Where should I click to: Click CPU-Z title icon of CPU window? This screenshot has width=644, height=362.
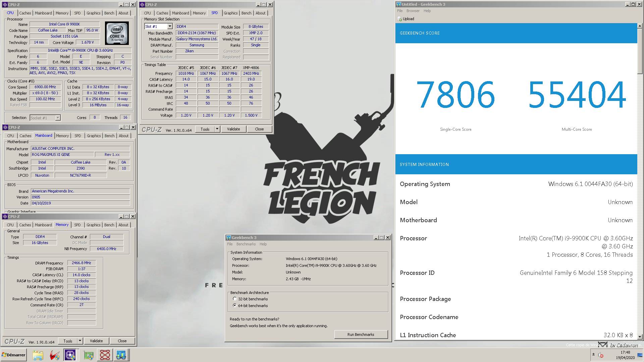pos(5,5)
